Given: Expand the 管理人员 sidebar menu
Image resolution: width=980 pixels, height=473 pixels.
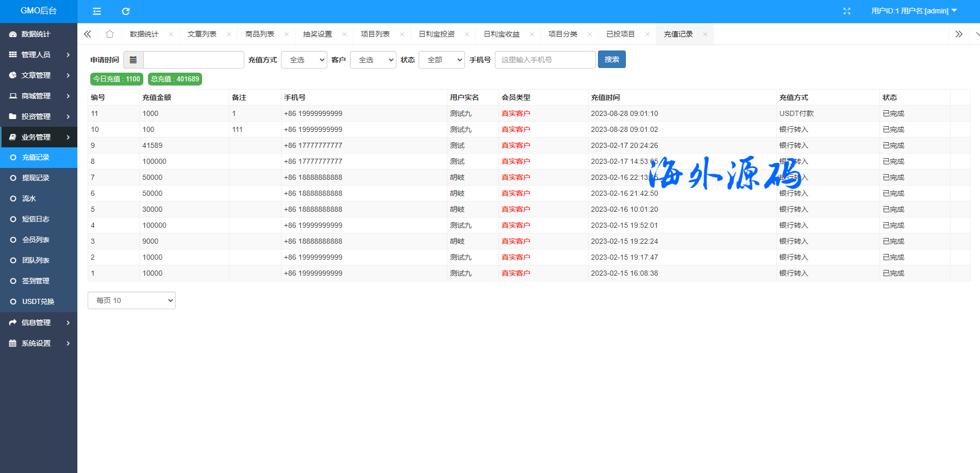Looking at the screenshot, I should (39, 55).
